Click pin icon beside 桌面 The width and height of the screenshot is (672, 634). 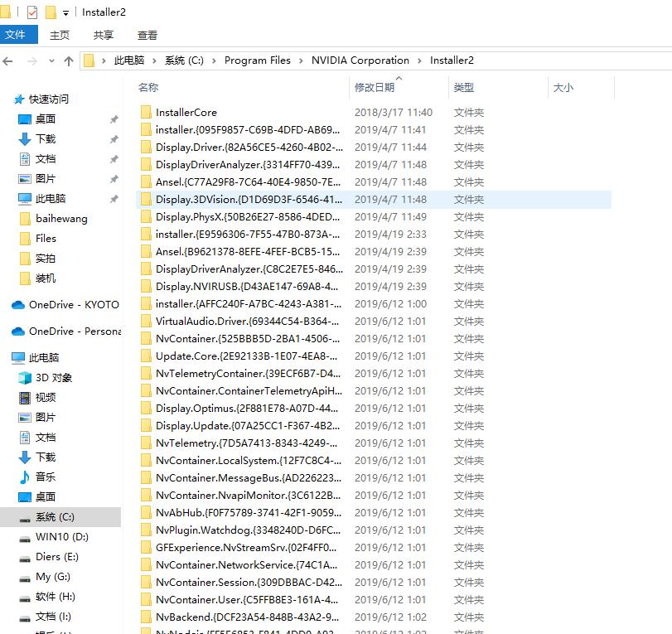[114, 119]
